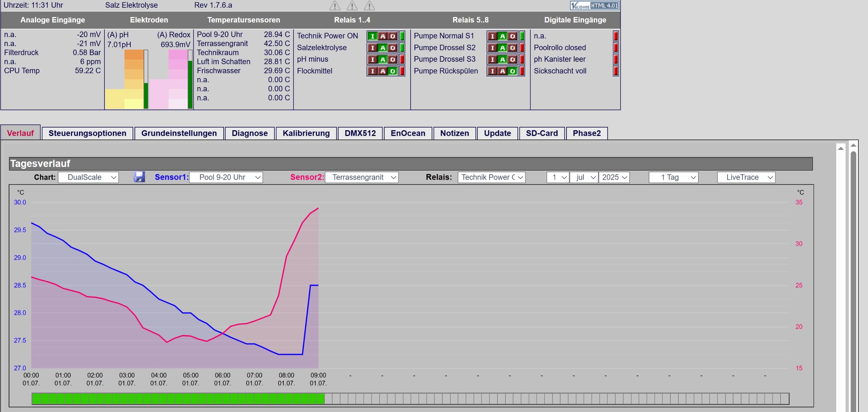Set Pumpe Normal S1 relay to O
This screenshot has height=412, width=868.
[x=512, y=36]
